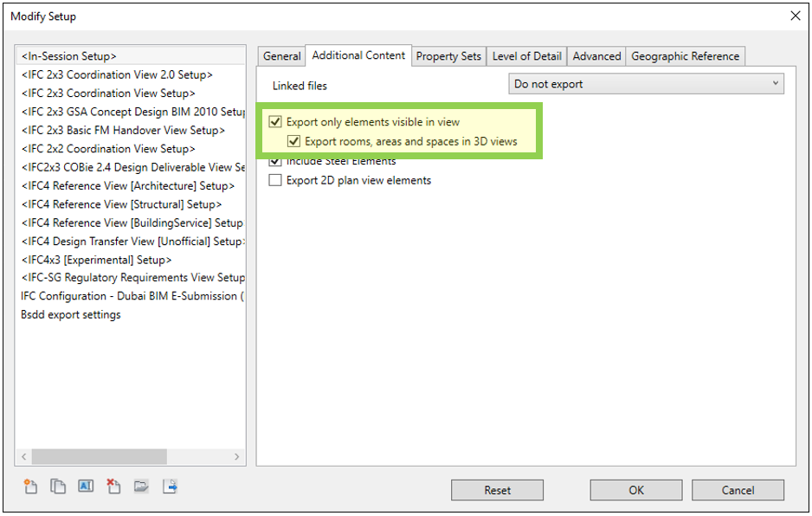Disable Export rooms, areas and spaces in 3D views
The image size is (812, 516).
click(x=294, y=140)
